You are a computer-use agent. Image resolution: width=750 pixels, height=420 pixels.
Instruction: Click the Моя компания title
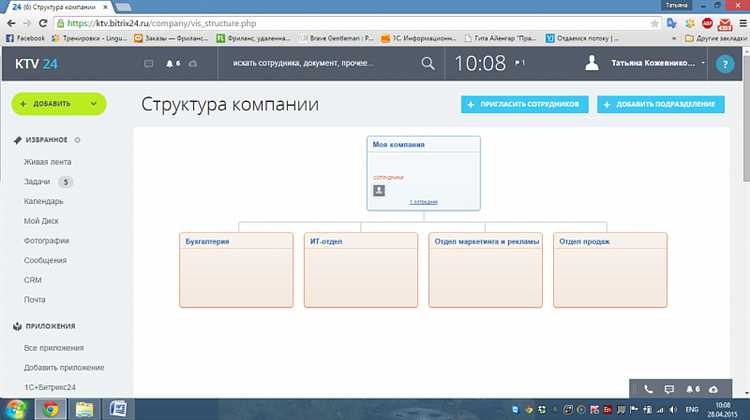coord(398,144)
